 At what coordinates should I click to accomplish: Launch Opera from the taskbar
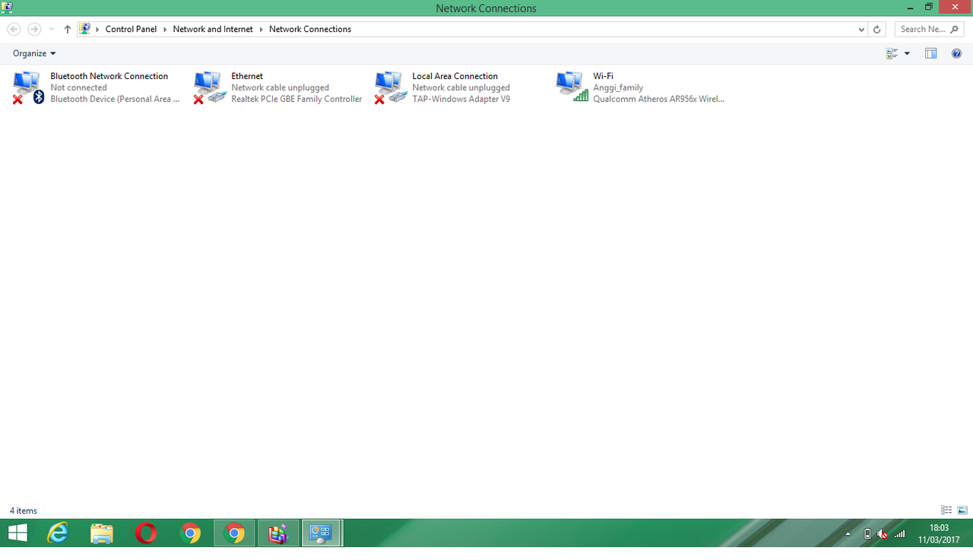pos(146,533)
